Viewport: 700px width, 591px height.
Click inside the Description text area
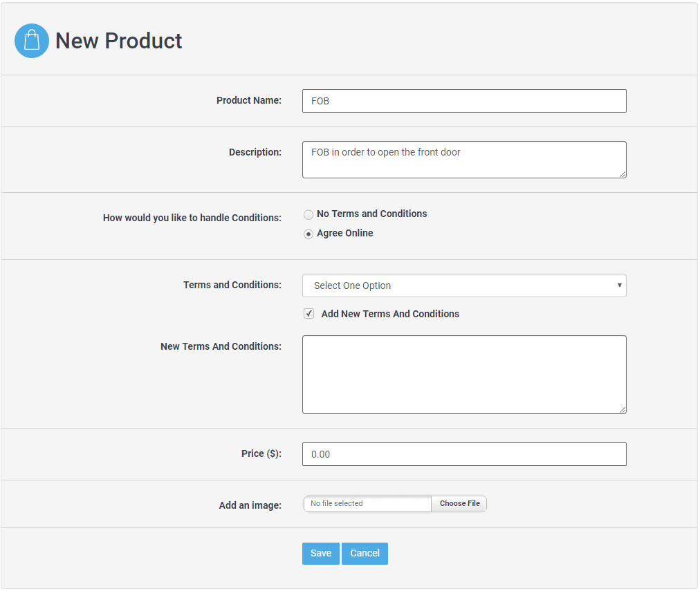point(464,160)
